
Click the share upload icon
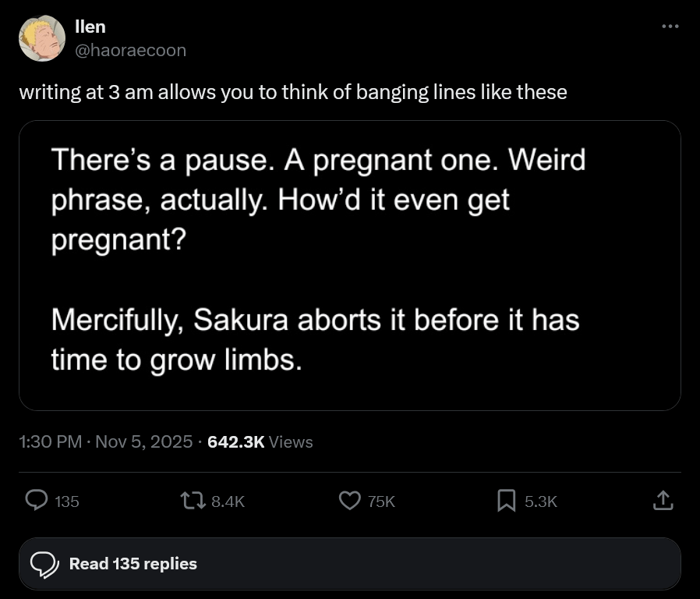(662, 501)
